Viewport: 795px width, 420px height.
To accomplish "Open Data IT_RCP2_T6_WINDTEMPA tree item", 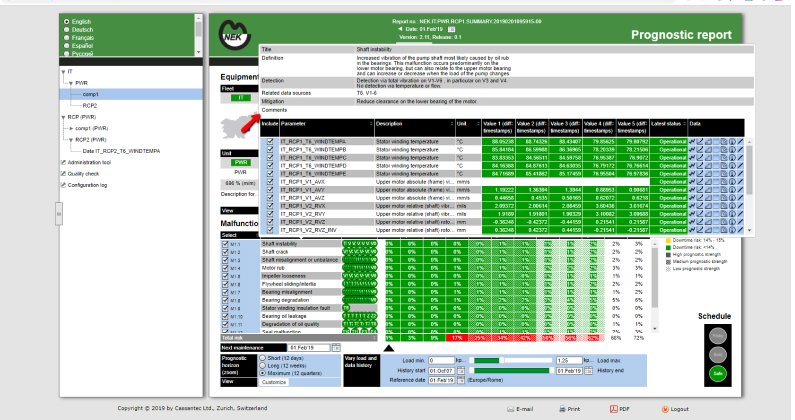I will (x=121, y=151).
